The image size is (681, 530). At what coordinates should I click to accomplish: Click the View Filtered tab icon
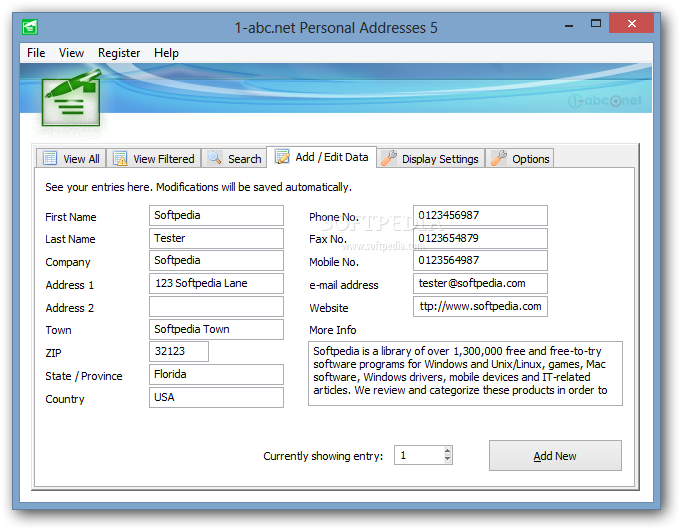(120, 158)
